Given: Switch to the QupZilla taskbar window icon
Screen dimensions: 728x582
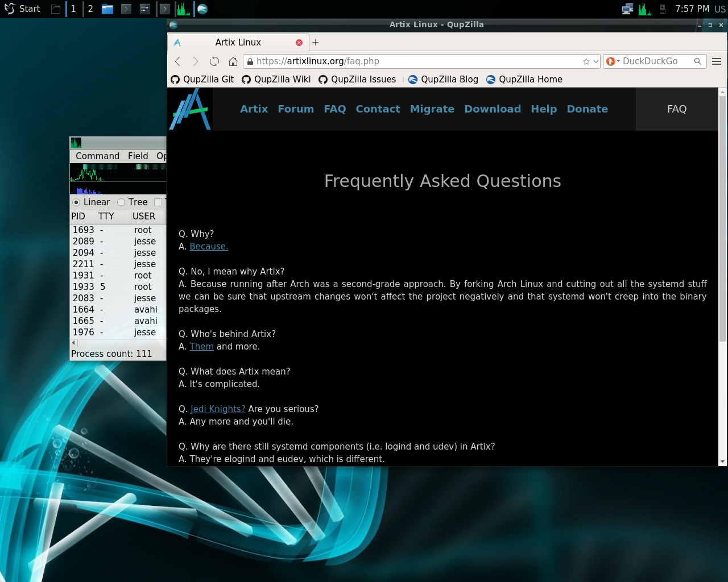Looking at the screenshot, I should 202,9.
